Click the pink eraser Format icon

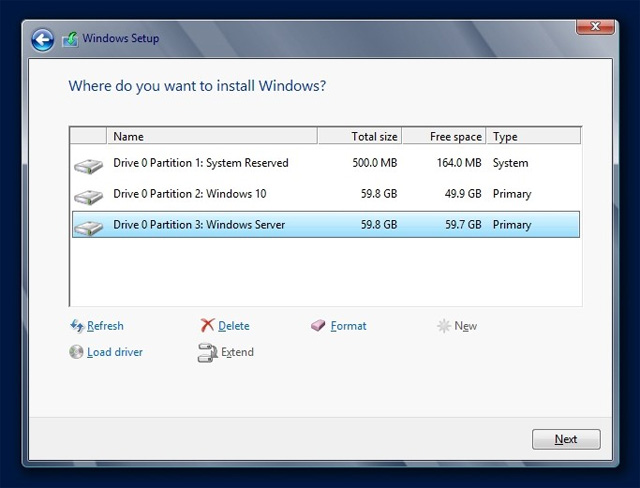(318, 326)
